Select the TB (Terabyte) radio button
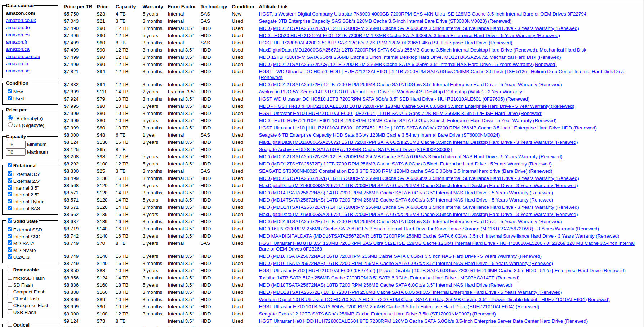The height and width of the screenshot is (327, 644). click(x=10, y=118)
